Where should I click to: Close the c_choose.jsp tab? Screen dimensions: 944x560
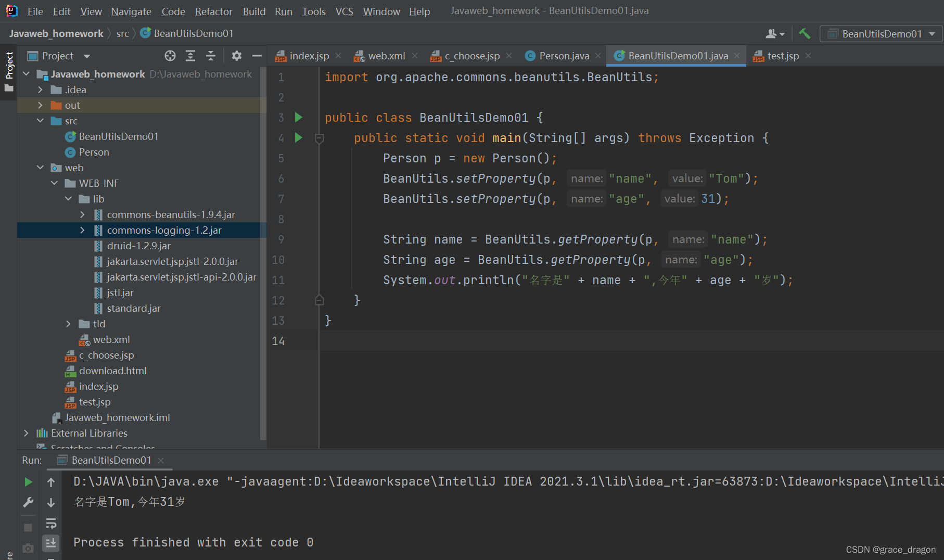509,56
